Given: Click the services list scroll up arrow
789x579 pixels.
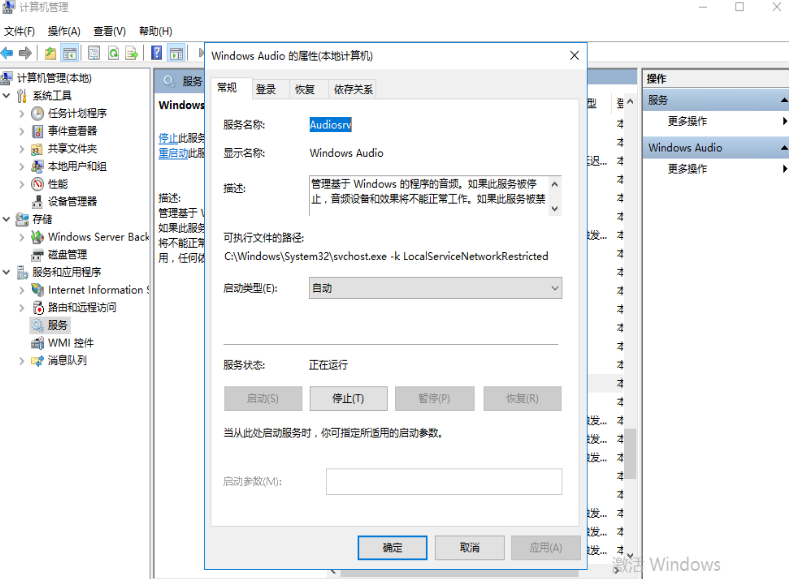Looking at the screenshot, I should [630, 102].
